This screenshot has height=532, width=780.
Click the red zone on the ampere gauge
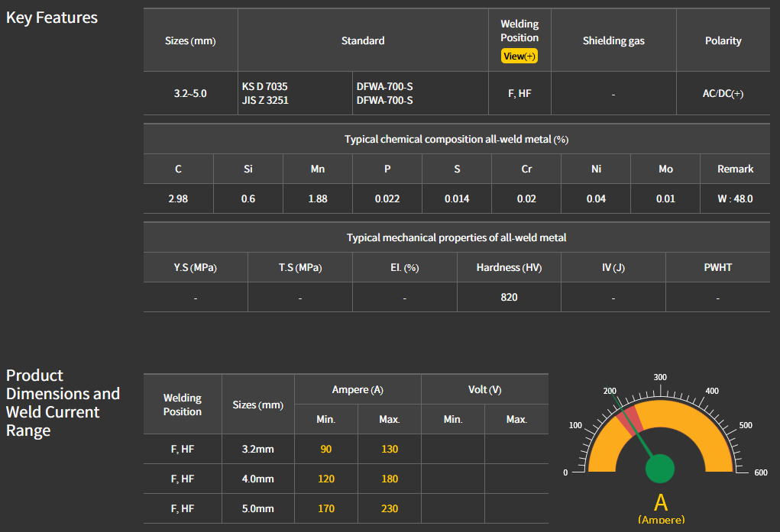coord(629,419)
